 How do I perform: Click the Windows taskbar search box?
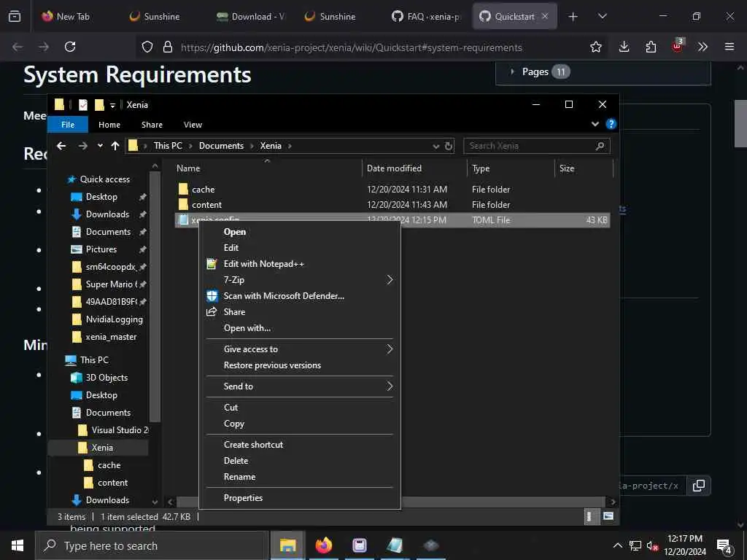152,545
